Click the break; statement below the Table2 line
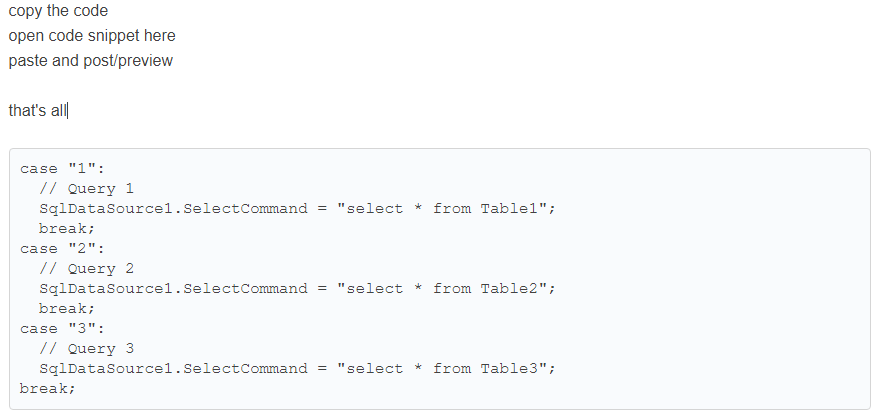The image size is (875, 417). pyautogui.click(x=66, y=309)
